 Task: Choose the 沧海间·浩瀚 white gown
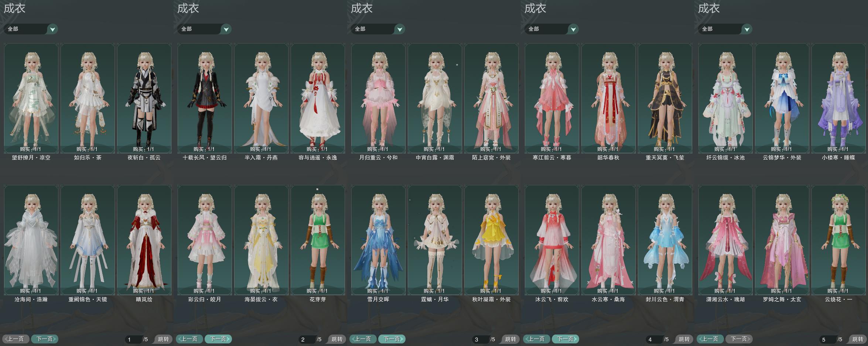coord(31,240)
